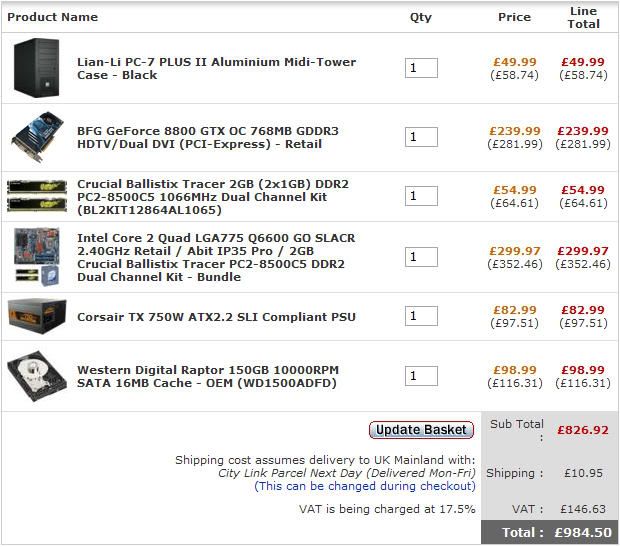Click quantity field for Crucial Ballistix 2GB kit
620x547 pixels.
click(421, 196)
